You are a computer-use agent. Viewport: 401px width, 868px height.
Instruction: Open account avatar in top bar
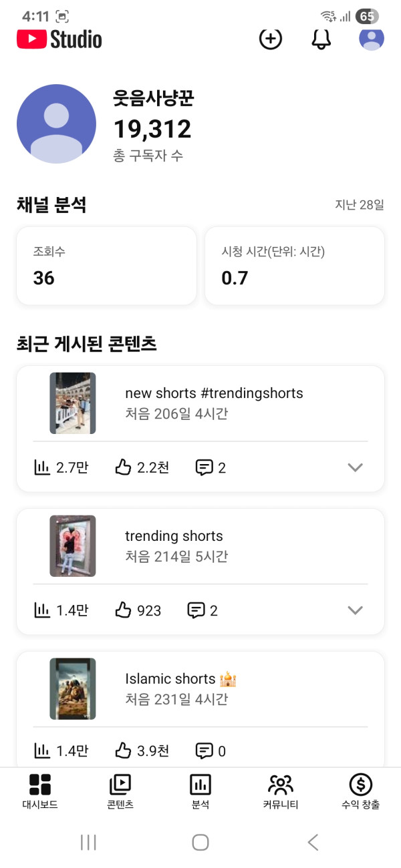tap(371, 39)
